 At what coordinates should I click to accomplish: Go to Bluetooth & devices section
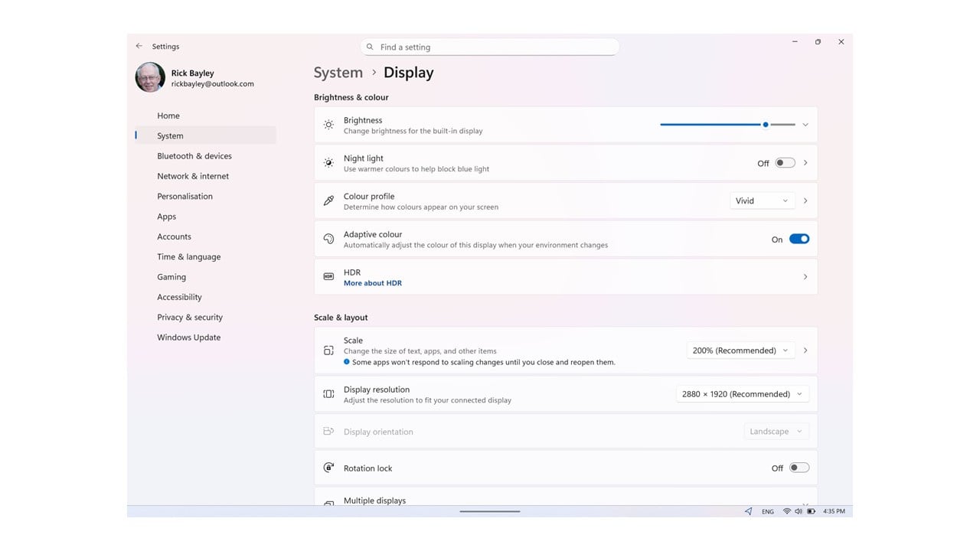coord(194,156)
